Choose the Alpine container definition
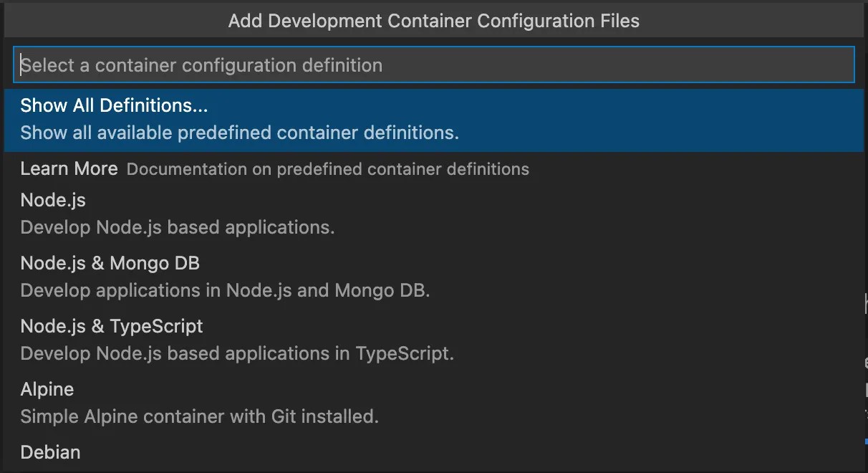The image size is (868, 473). [434, 403]
